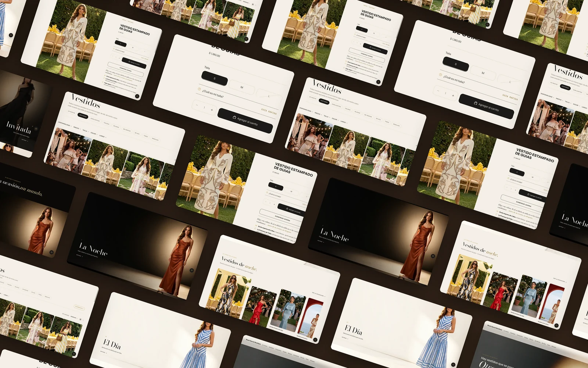The image size is (588, 368).
Task: Choose size M in product card above Invitada card
Action: click(x=133, y=47)
